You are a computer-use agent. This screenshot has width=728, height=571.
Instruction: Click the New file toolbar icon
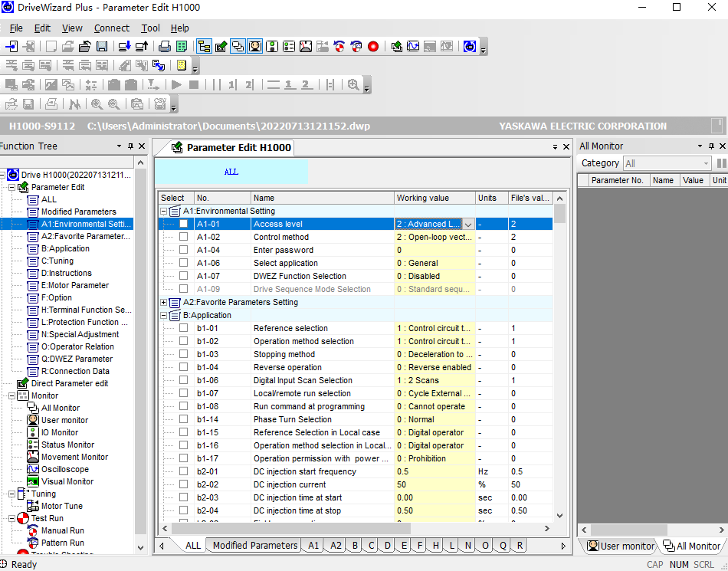51,47
